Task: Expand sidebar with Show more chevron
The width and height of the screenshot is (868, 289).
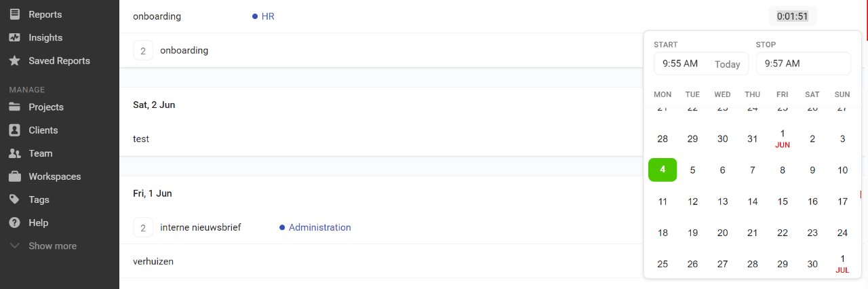Action: (x=15, y=246)
